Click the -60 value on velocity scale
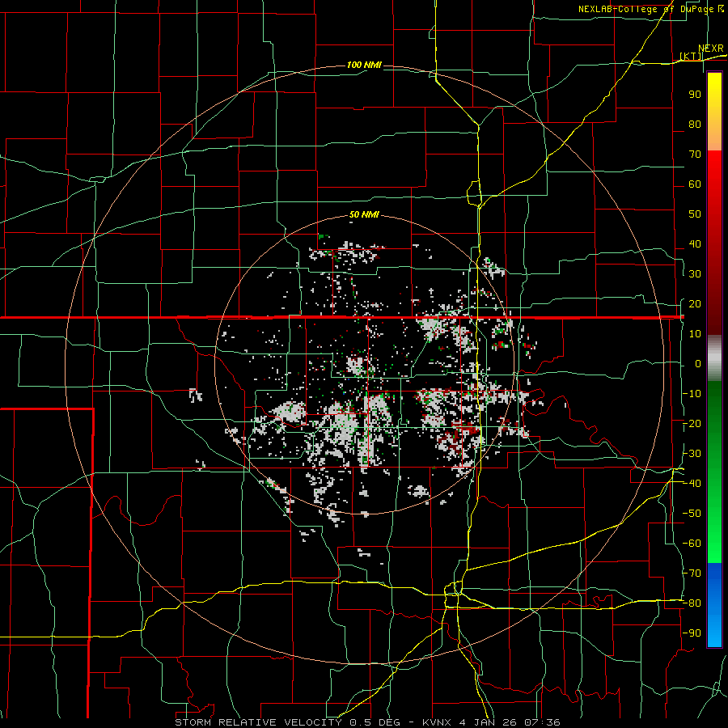Image resolution: width=728 pixels, height=728 pixels. click(692, 544)
